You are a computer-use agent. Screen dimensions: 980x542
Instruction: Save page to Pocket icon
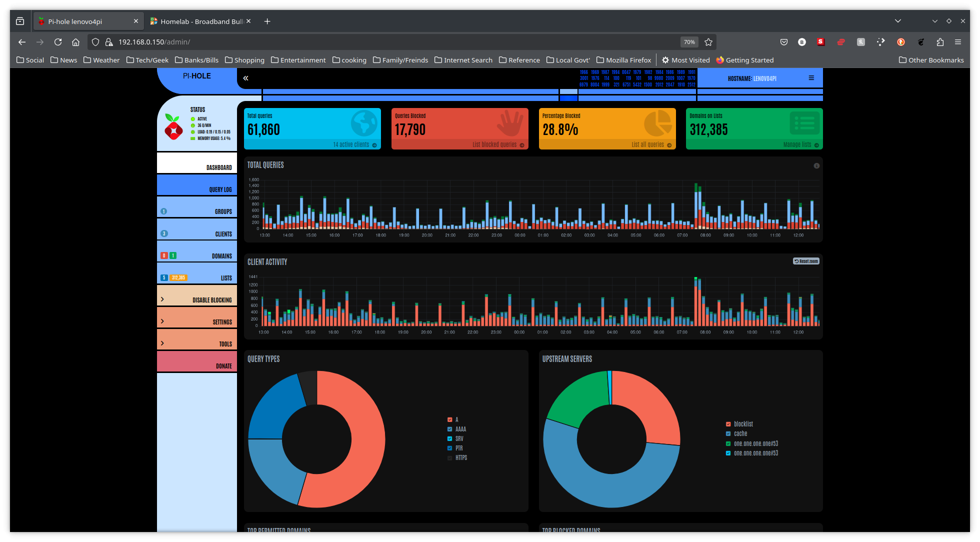point(784,42)
